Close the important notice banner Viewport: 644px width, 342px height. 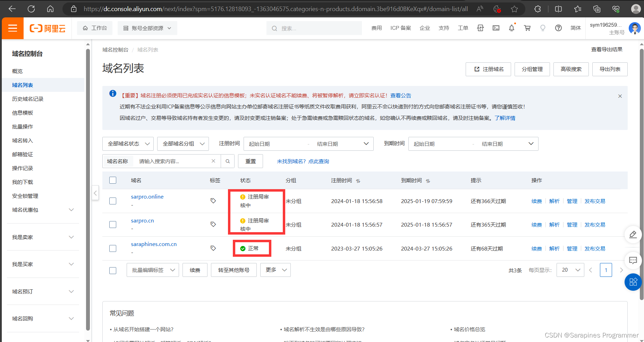pyautogui.click(x=620, y=96)
